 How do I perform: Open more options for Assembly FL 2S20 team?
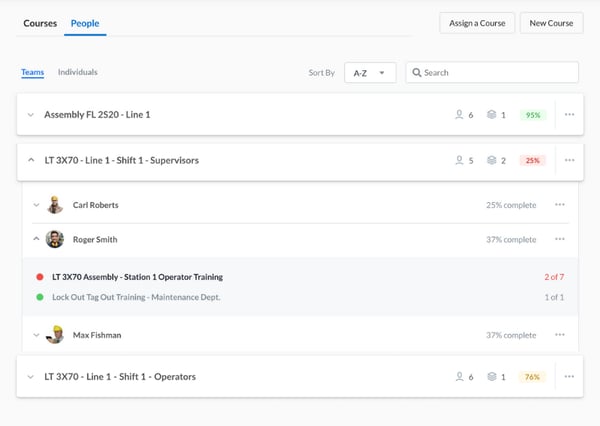(569, 115)
